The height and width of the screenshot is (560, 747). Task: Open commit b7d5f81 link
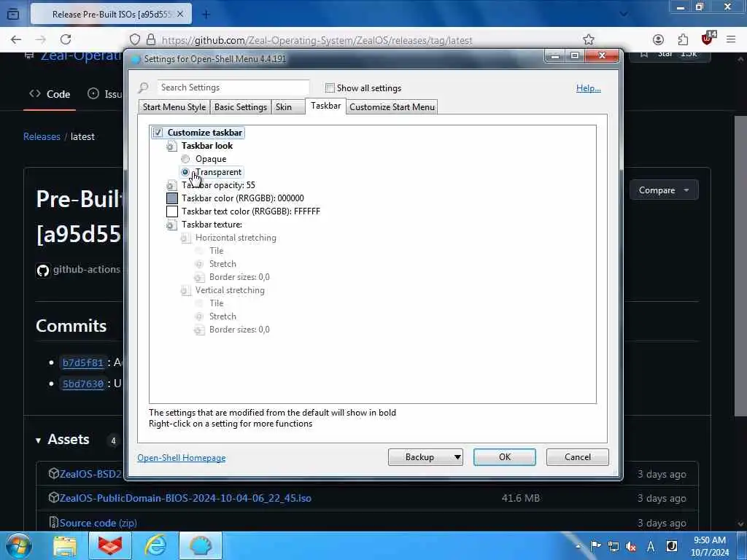coord(83,363)
